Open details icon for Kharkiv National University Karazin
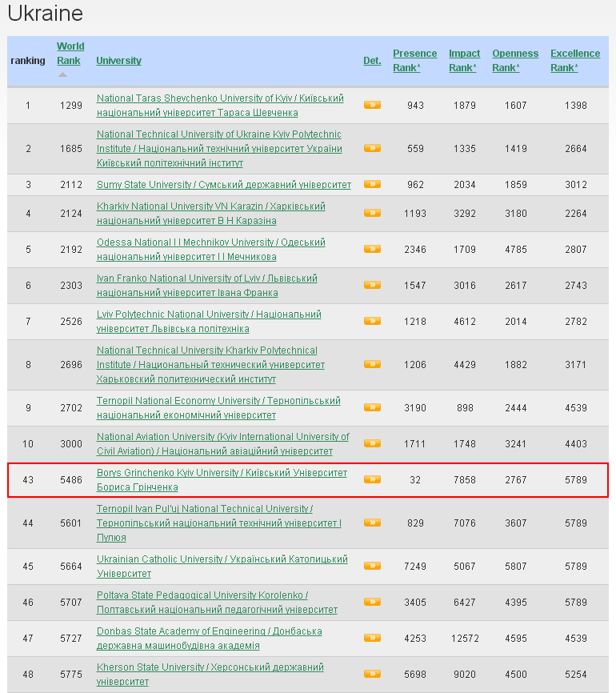616x693 pixels. [x=372, y=213]
